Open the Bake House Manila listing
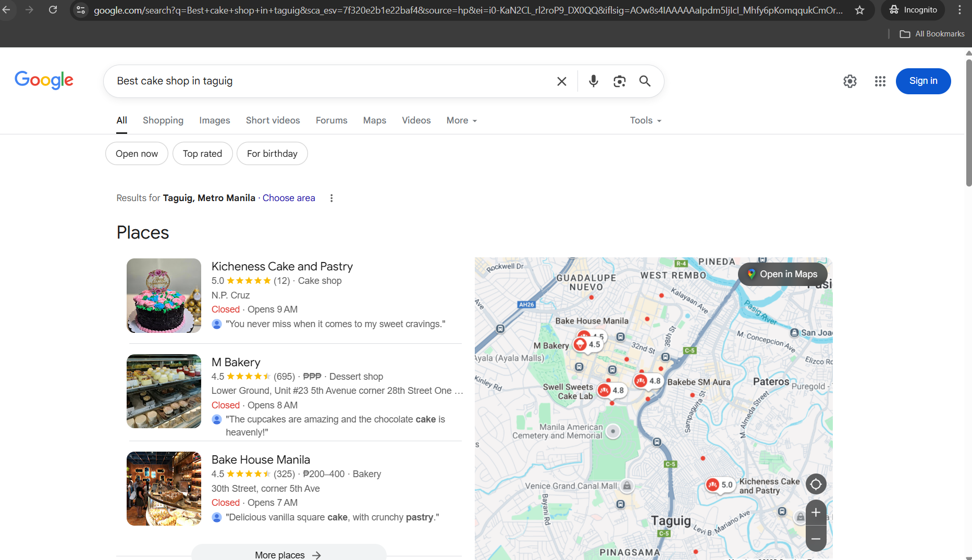Screen dimensions: 972x560 [x=261, y=459]
